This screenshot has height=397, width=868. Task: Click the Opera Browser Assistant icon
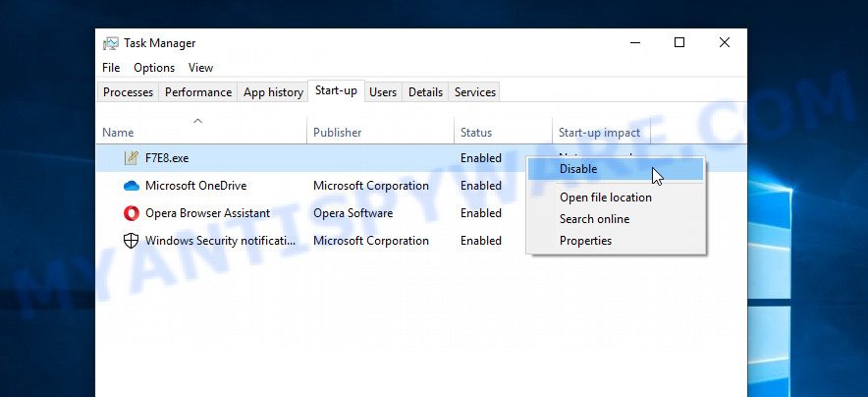(x=132, y=213)
